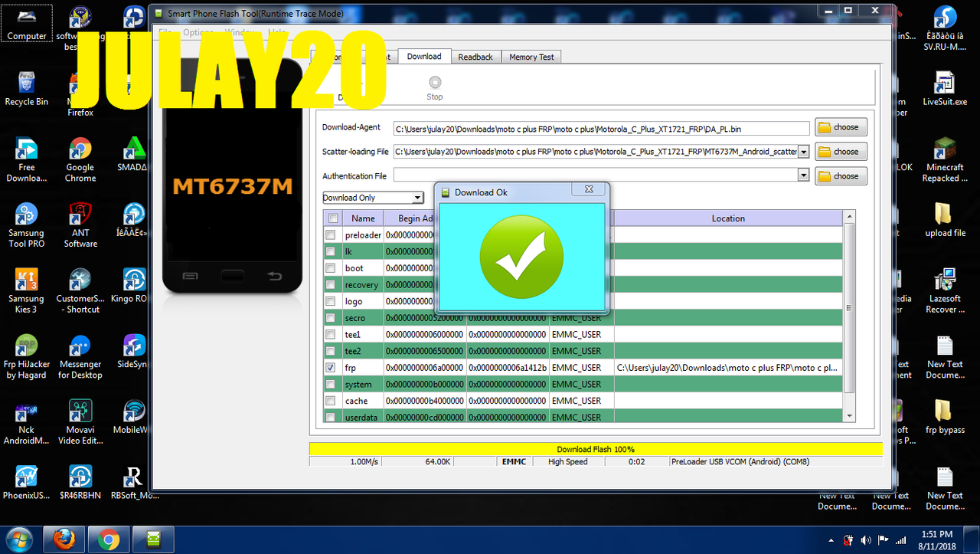980x554 pixels.
Task: Launch Messenger for Desktop shortcut
Action: point(80,358)
